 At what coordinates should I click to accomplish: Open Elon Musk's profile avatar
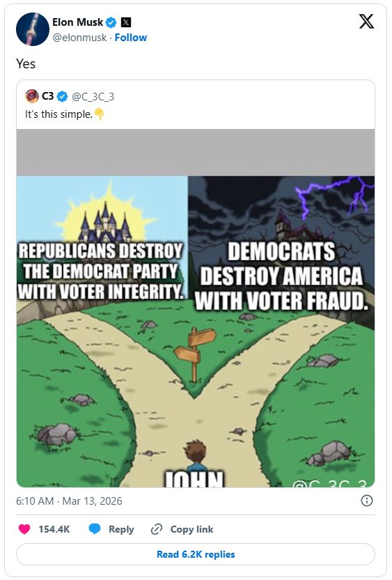[33, 29]
